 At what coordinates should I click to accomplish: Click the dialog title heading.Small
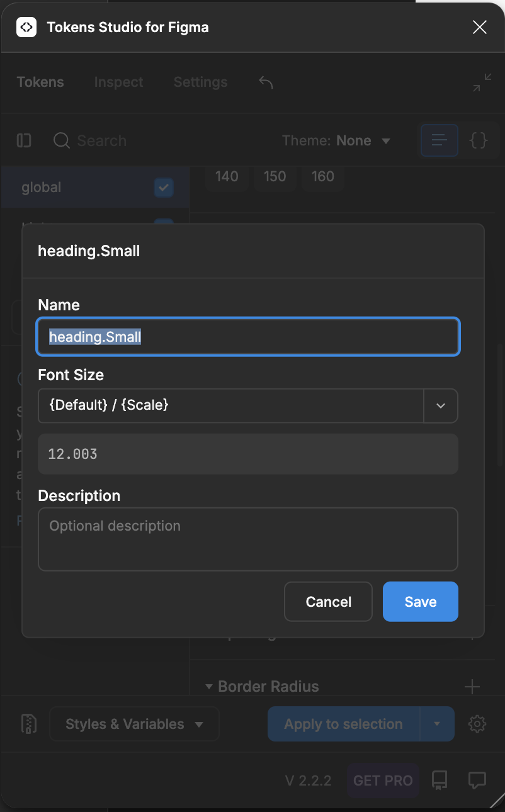89,251
